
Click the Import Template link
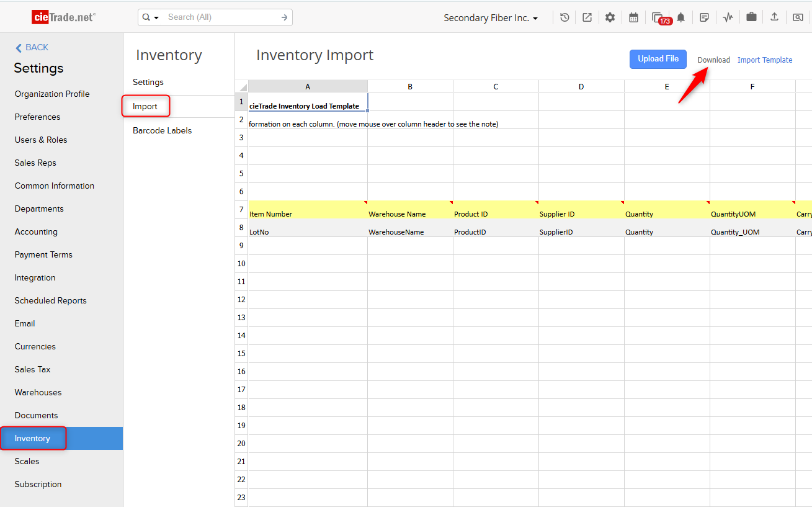click(x=765, y=60)
